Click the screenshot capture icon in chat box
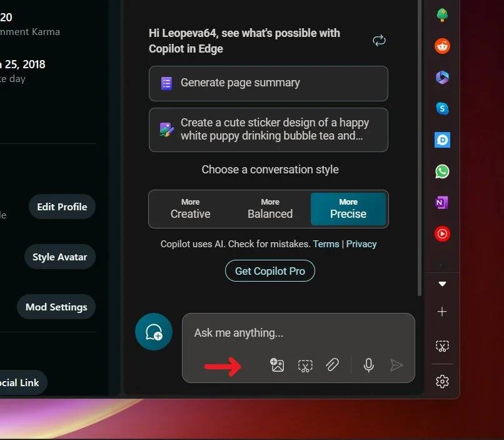This screenshot has height=440, width=504. [305, 365]
